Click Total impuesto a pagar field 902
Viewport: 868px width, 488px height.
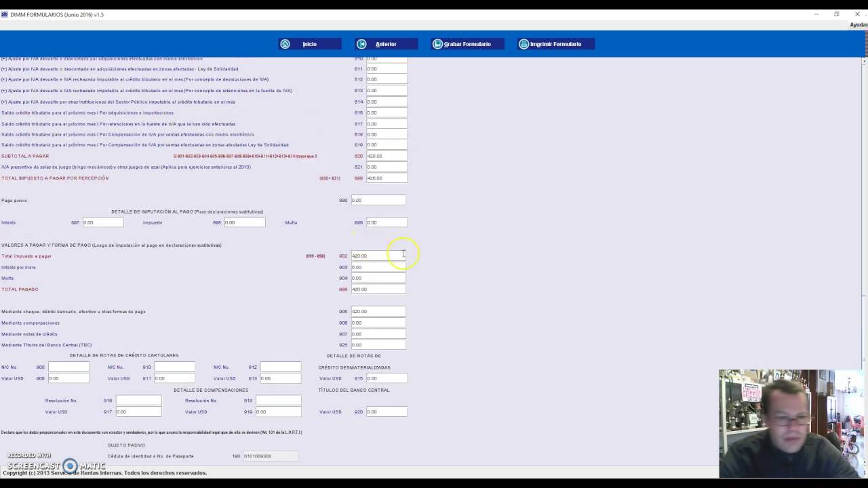(x=378, y=256)
